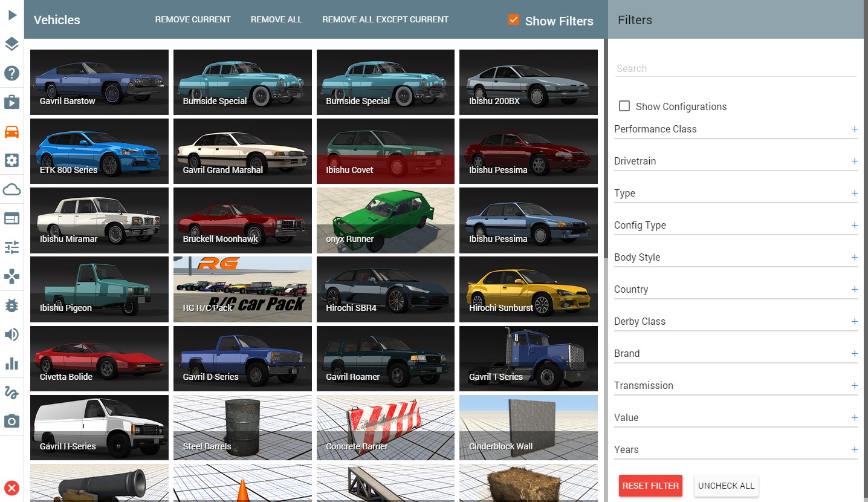
Task: Select the Gavril H-Series van
Action: tap(99, 428)
